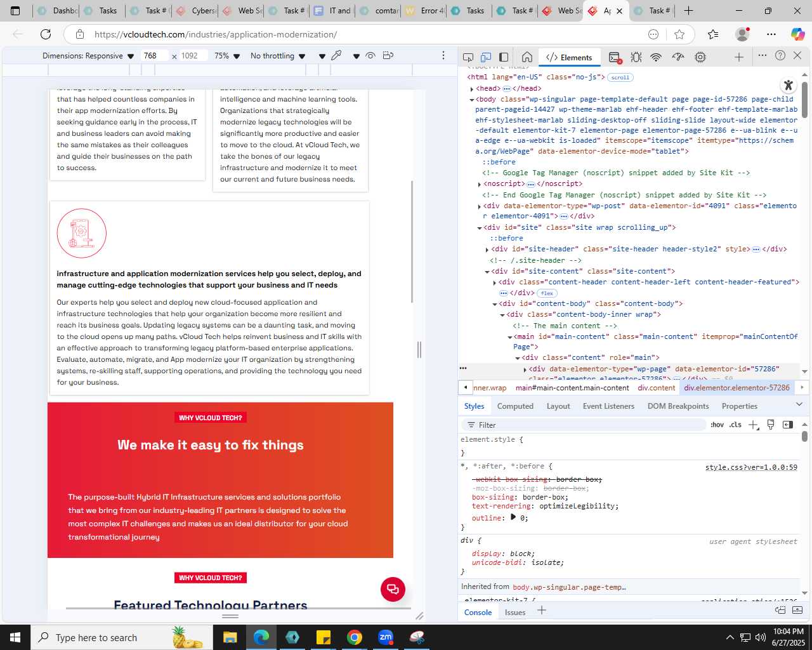The image size is (812, 650).
Task: Toggle the rendering emulation brush icon
Action: 771,425
